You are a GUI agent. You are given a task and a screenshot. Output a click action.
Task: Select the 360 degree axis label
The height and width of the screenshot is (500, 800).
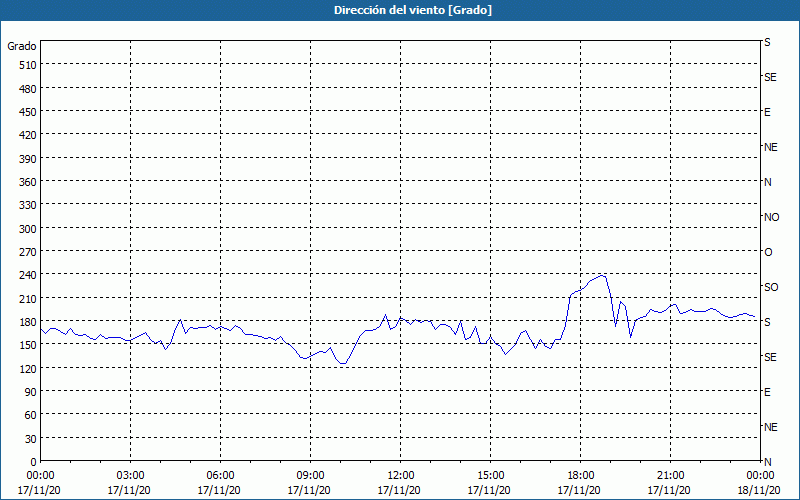(28, 182)
